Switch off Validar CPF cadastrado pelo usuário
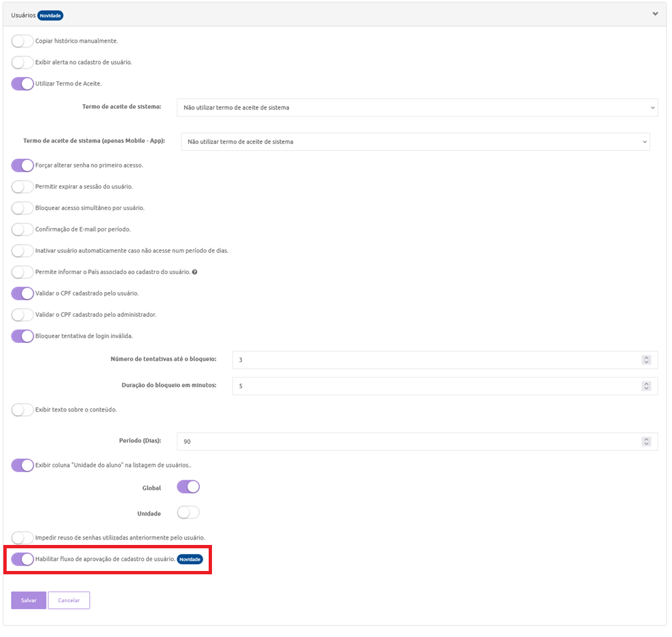672x637 pixels. [x=23, y=293]
